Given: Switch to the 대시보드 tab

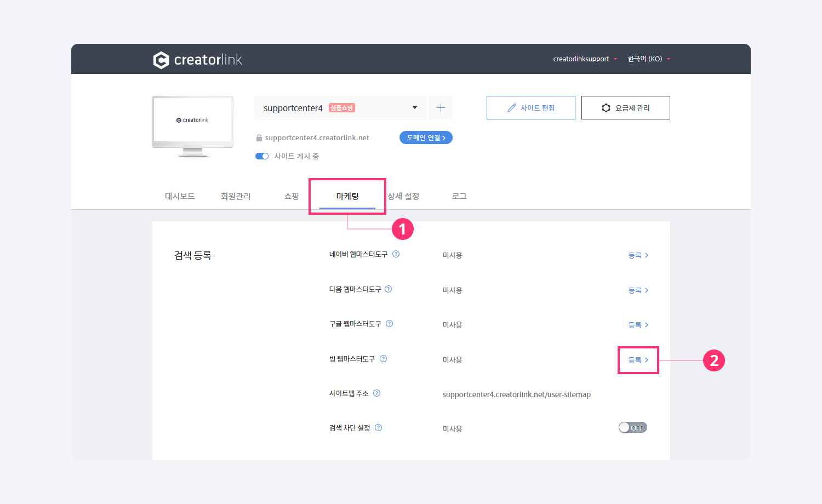Looking at the screenshot, I should 180,196.
